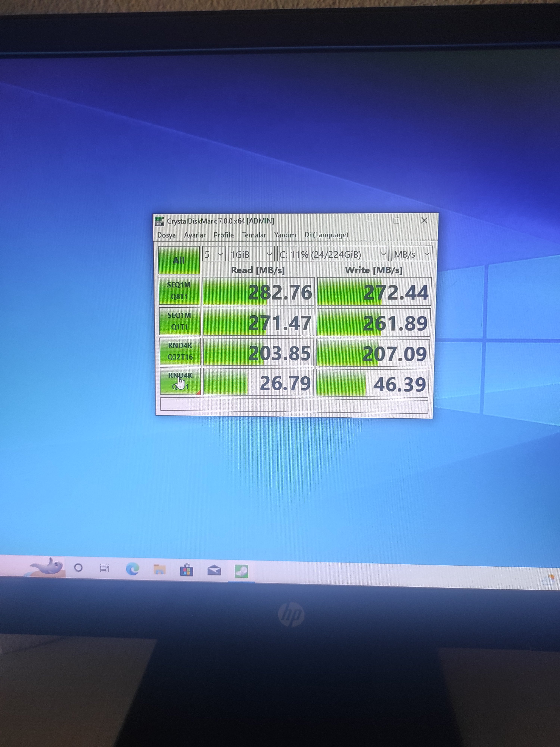Click the RND4K Q1T1 read value 26.79
This screenshot has width=560, height=747.
tap(259, 382)
